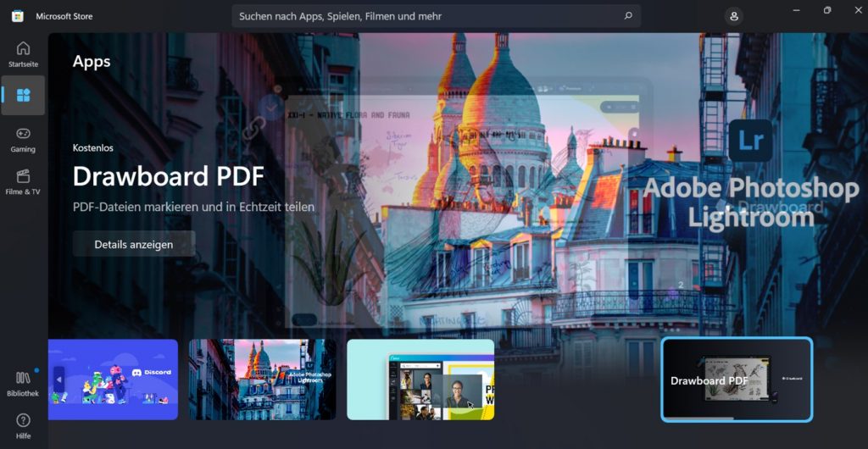Open the user account profile icon
The height and width of the screenshot is (449, 868).
(x=734, y=16)
